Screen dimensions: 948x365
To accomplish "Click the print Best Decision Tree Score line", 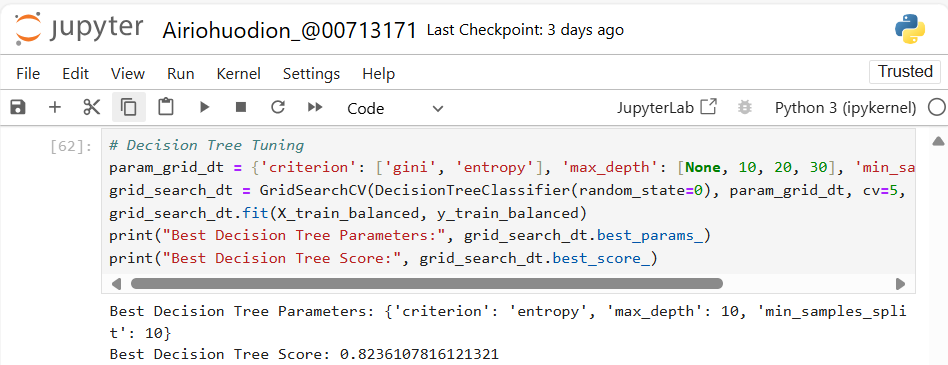I will pos(383,259).
